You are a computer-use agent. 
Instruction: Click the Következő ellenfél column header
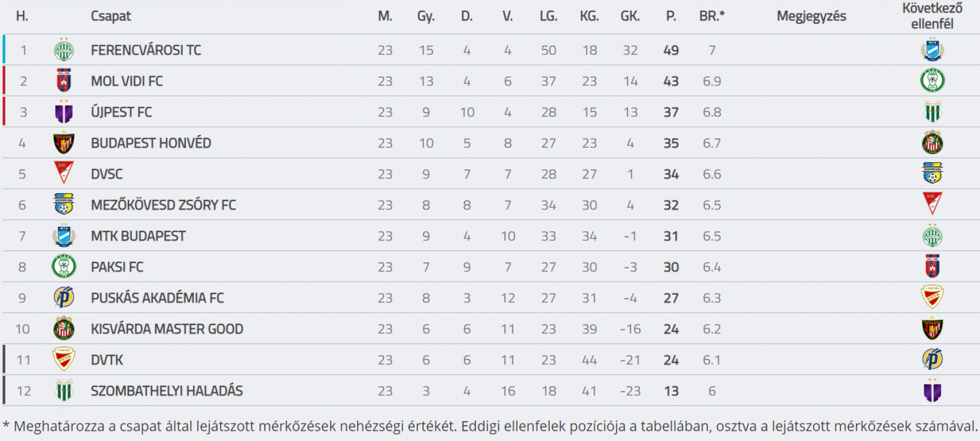tap(932, 16)
